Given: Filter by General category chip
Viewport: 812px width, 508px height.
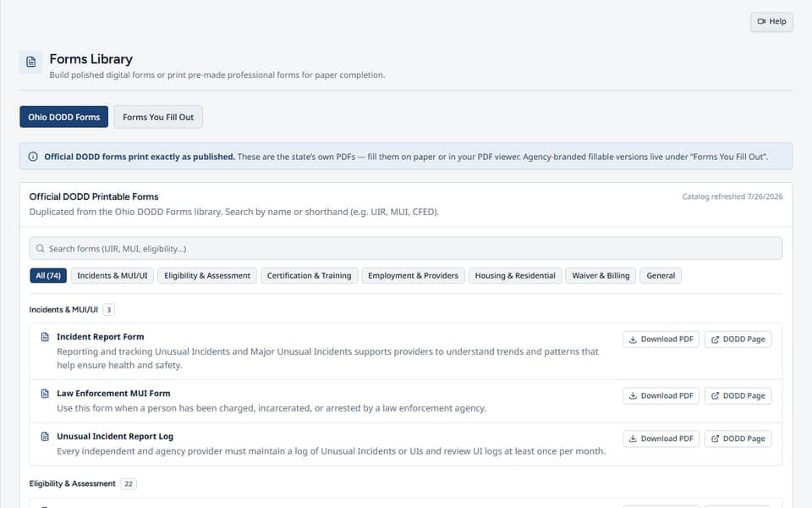Looking at the screenshot, I should 661,276.
